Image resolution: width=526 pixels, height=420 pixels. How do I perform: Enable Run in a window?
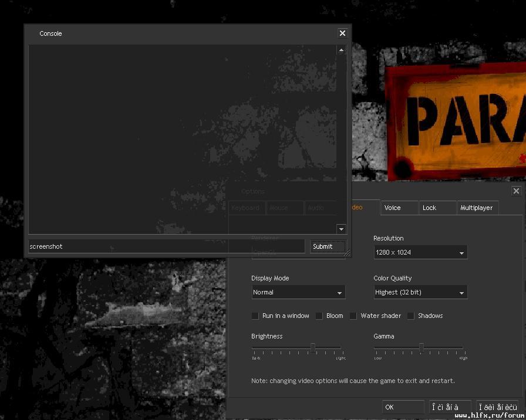pyautogui.click(x=255, y=316)
